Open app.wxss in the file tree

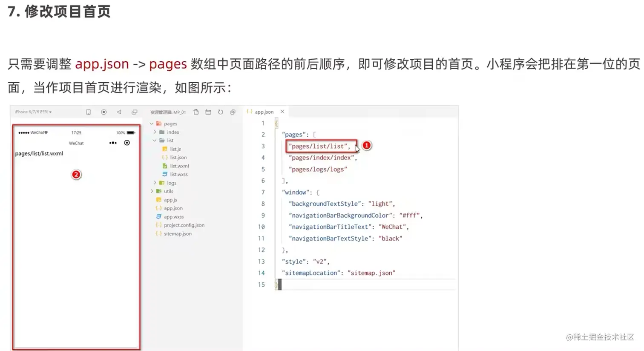click(x=174, y=217)
